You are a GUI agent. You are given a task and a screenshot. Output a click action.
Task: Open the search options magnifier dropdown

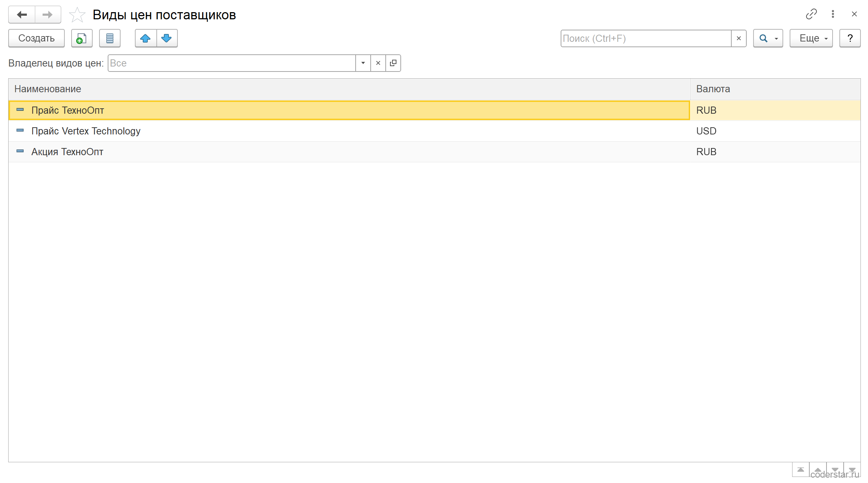768,38
